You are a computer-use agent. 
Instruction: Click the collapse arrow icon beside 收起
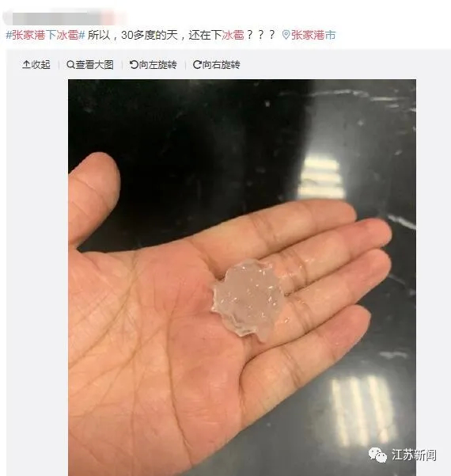pyautogui.click(x=26, y=64)
